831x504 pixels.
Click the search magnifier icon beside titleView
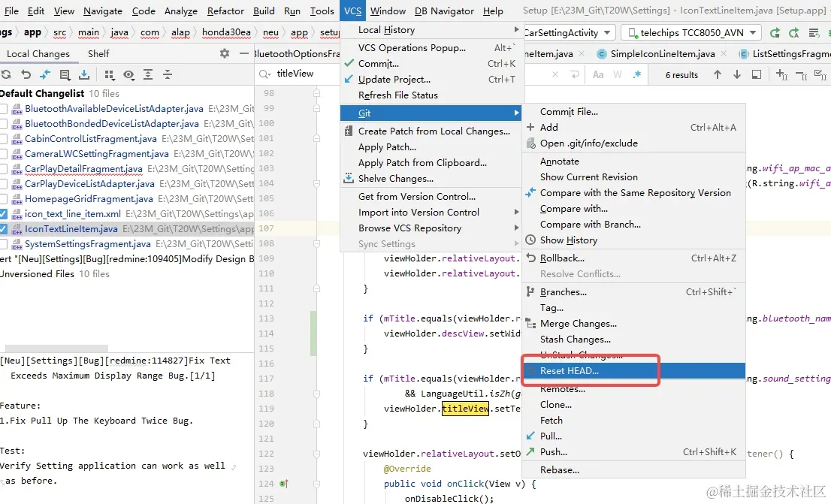[x=264, y=74]
